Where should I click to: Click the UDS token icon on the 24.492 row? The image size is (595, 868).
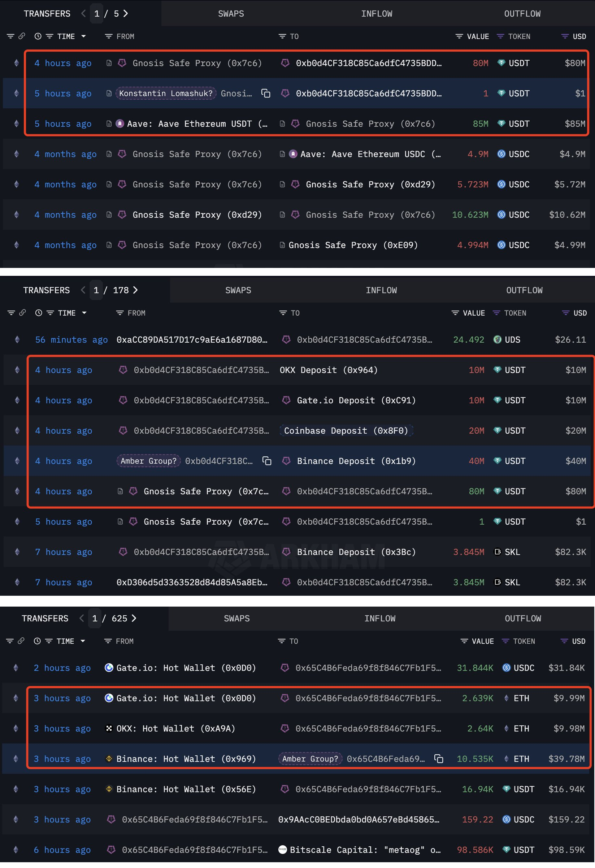(497, 339)
